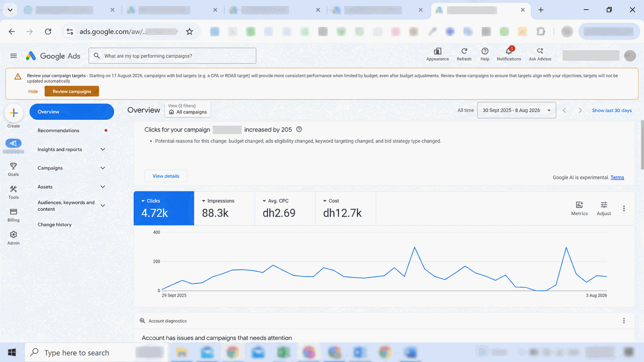Bookmark this page with the star
This screenshot has width=644, height=362.
pyautogui.click(x=190, y=31)
